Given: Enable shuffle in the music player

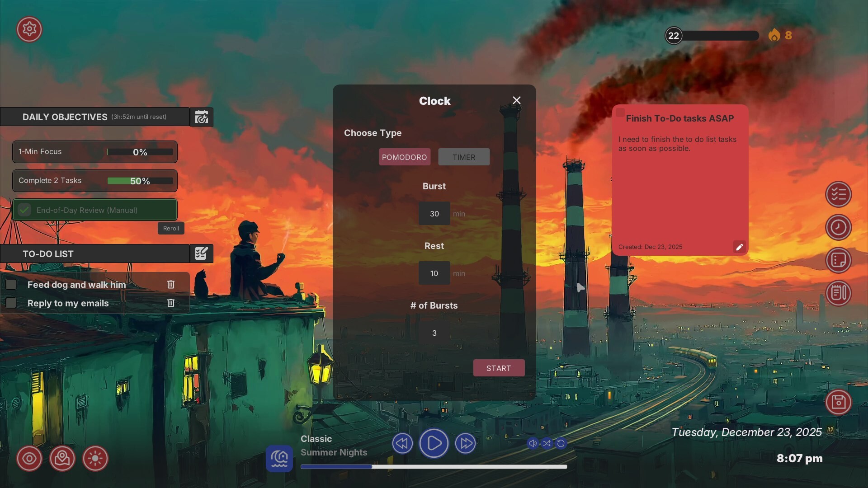Looking at the screenshot, I should point(547,443).
